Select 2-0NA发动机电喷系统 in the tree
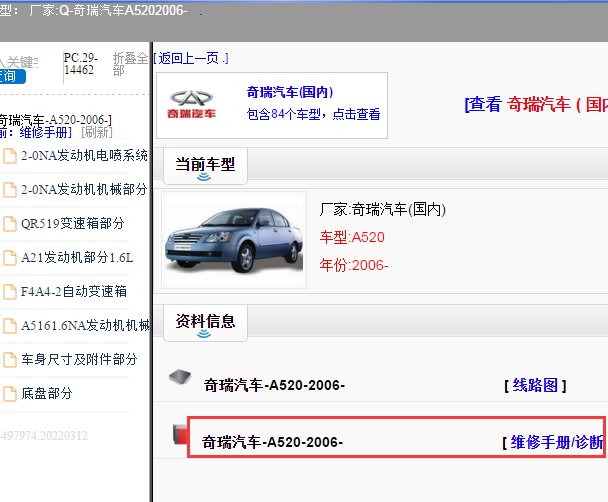 (84, 155)
